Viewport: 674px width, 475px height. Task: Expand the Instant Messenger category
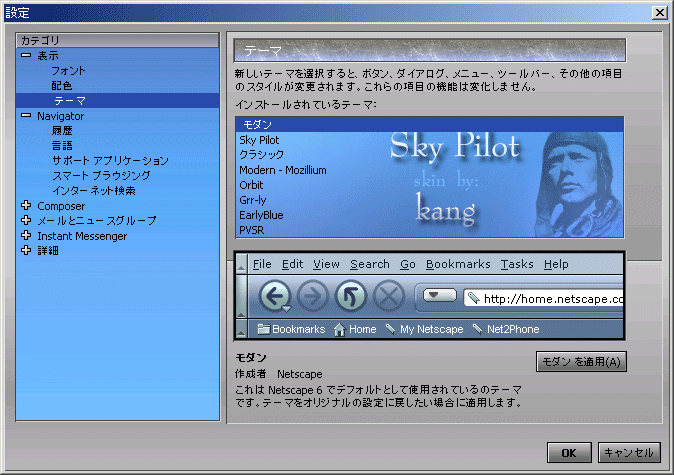point(26,235)
